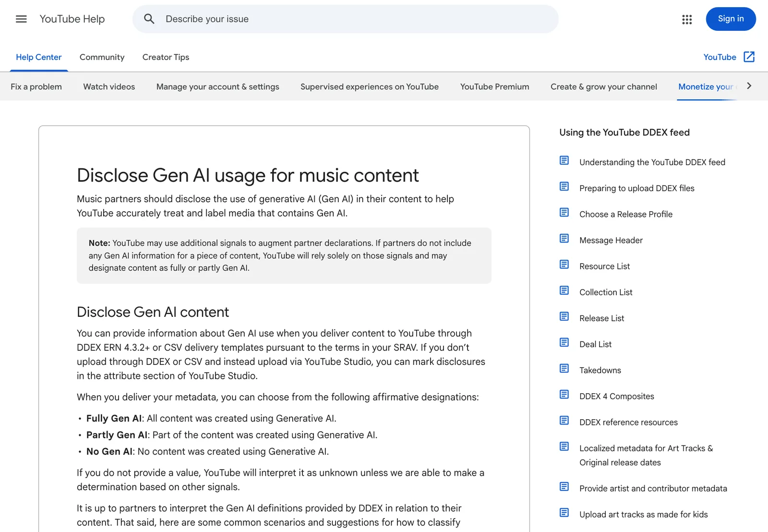Open the hamburger main menu
The height and width of the screenshot is (532, 768).
[x=21, y=19]
